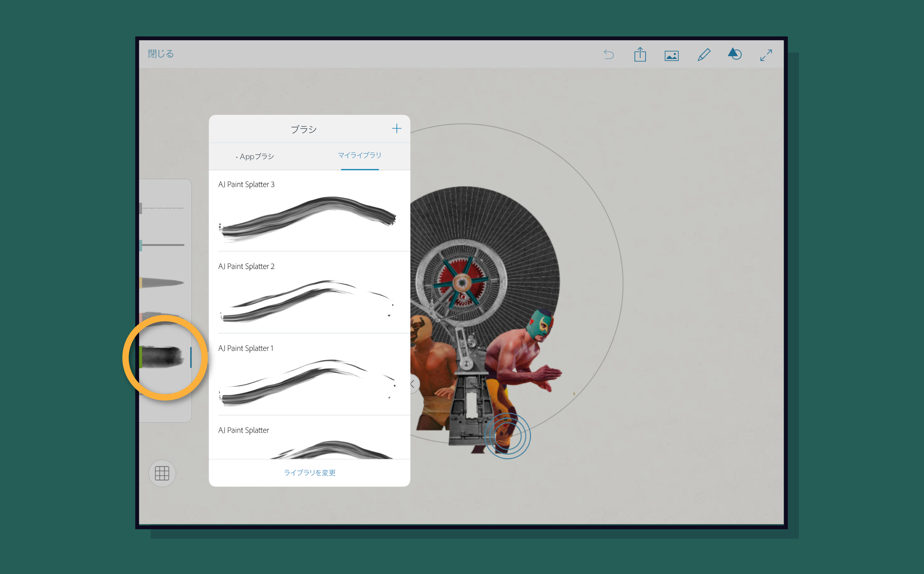
Task: Click the ライブラリを変更 link
Action: click(x=310, y=473)
